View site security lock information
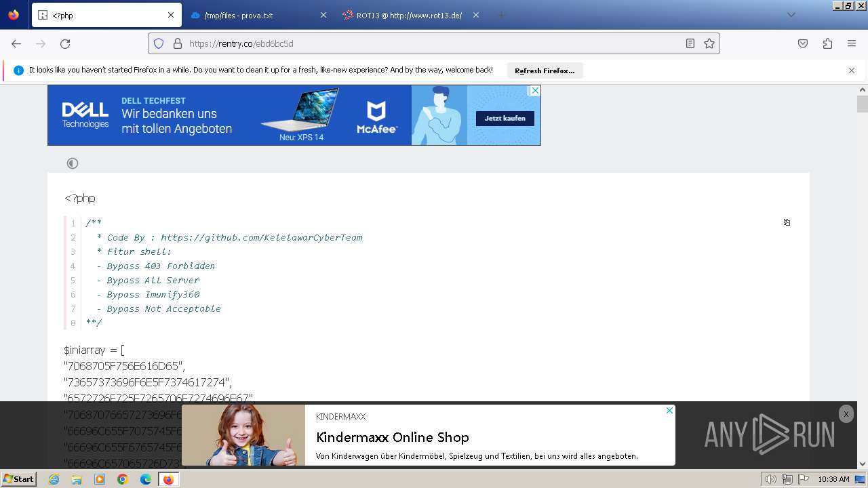868x488 pixels. tap(178, 43)
